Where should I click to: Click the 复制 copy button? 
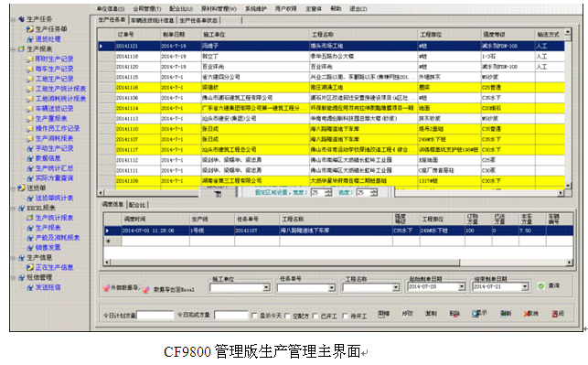431,313
